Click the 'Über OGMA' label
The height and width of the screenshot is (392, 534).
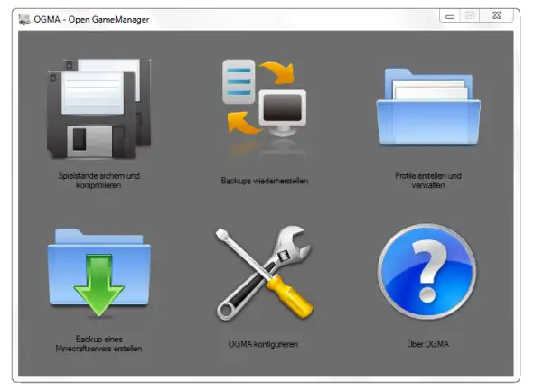pos(427,344)
